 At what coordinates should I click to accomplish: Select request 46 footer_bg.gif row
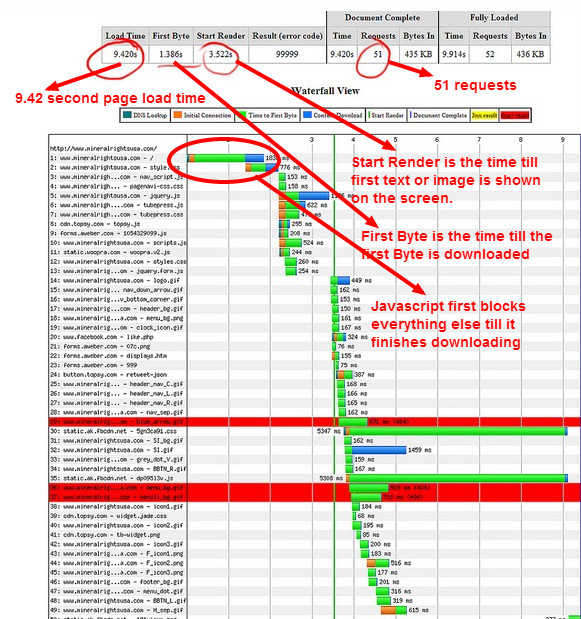(x=315, y=582)
